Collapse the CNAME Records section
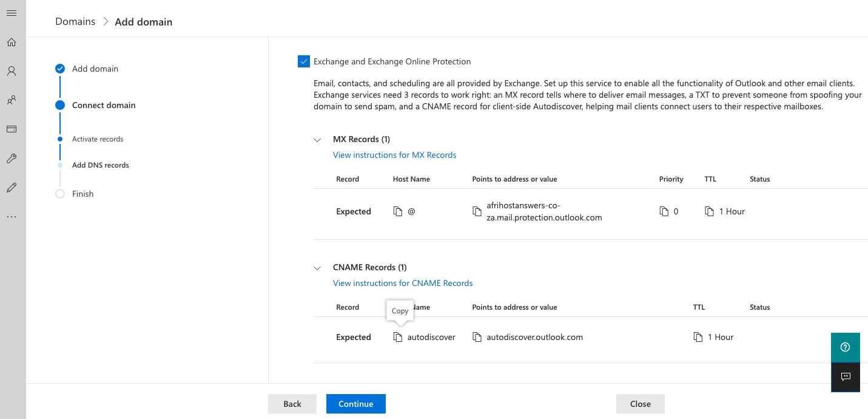 click(317, 268)
